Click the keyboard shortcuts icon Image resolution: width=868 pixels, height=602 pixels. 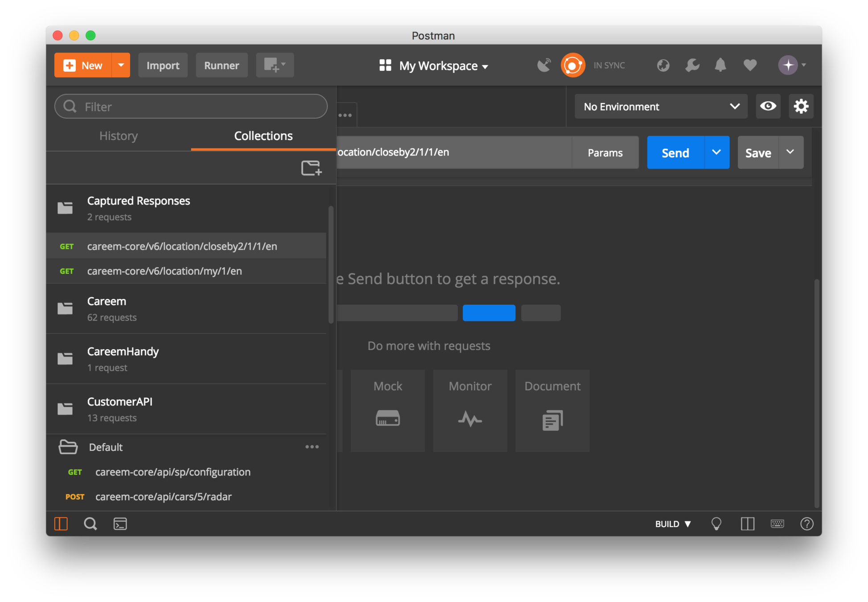(x=777, y=524)
